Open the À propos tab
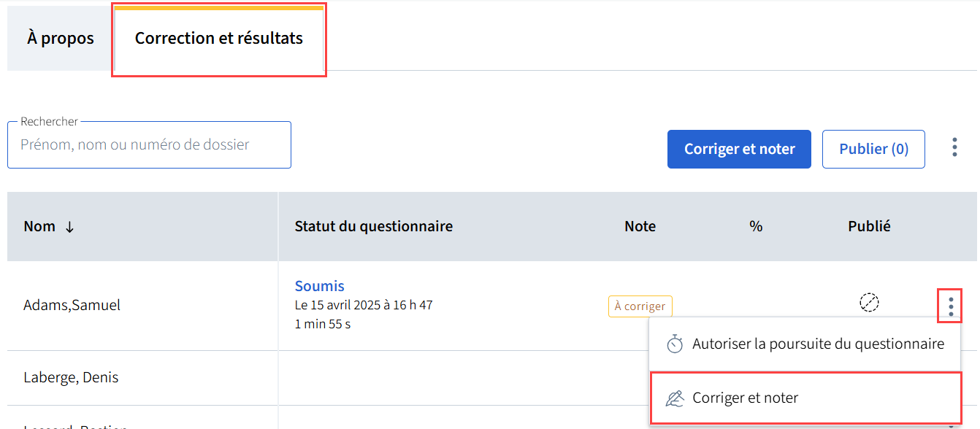Viewport: 980px width, 429px height. (x=61, y=39)
